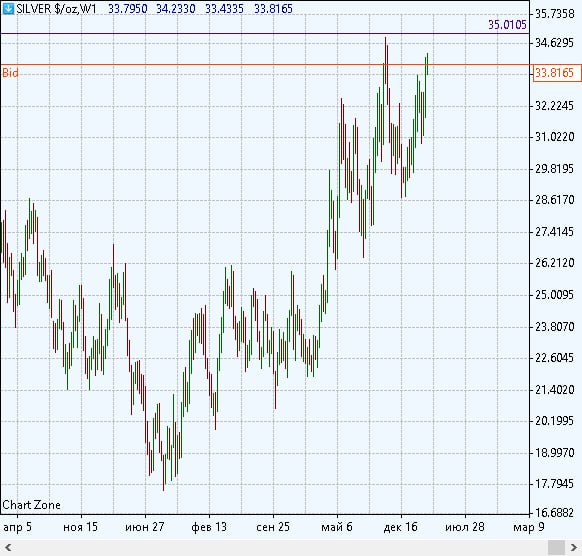Click the 35.0105 purple level label
Screen dimensions: 582x556
click(x=507, y=25)
